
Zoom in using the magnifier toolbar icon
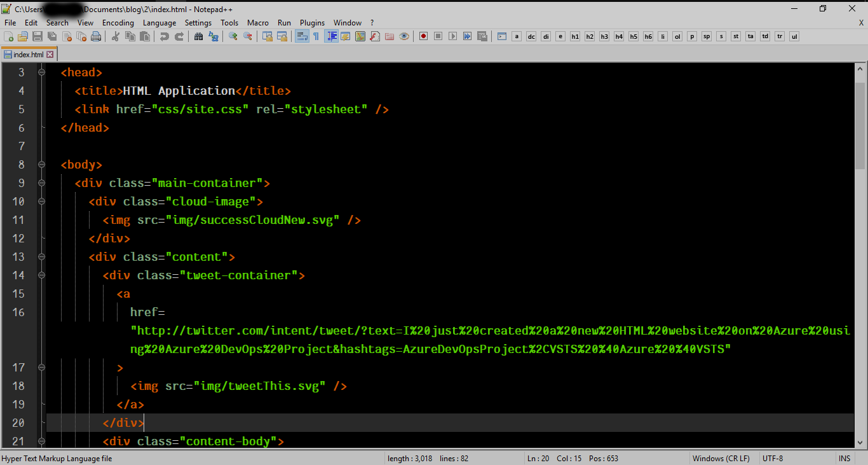coord(232,36)
